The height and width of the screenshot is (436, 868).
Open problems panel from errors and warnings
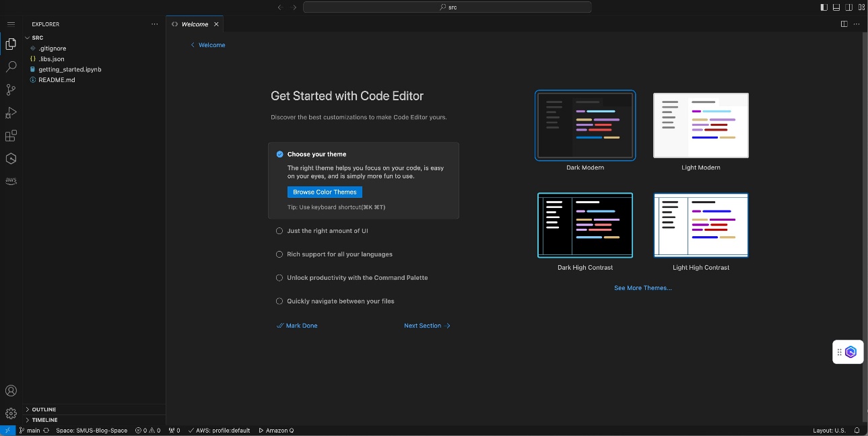tap(147, 431)
